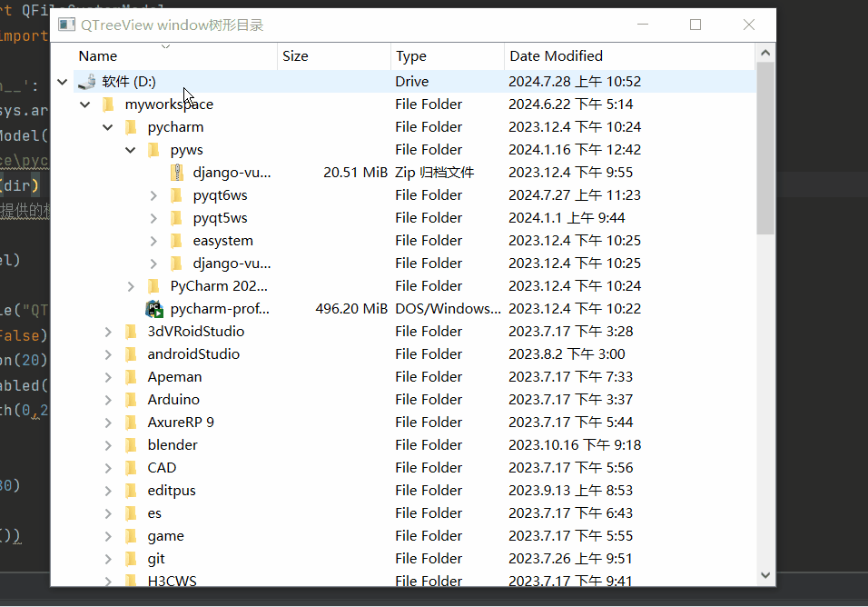Collapse the 软件 (D:) drive node
Viewport: 868px width, 607px height.
click(x=63, y=82)
